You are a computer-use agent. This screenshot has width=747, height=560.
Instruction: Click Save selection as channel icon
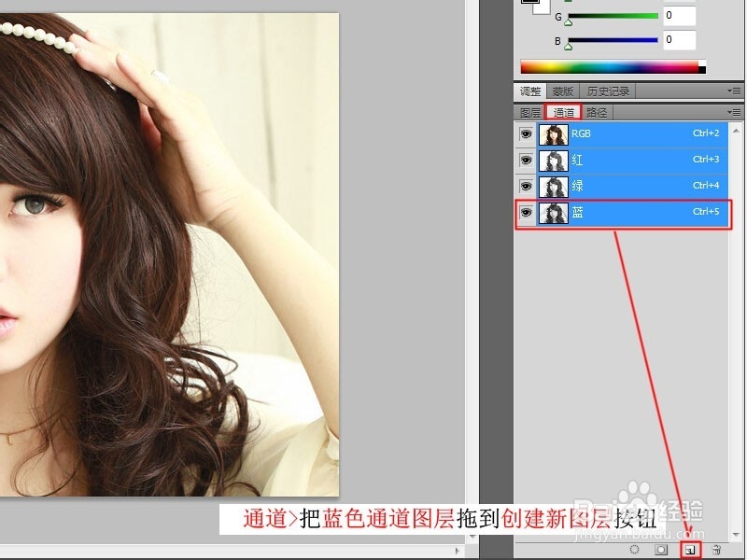pyautogui.click(x=661, y=550)
